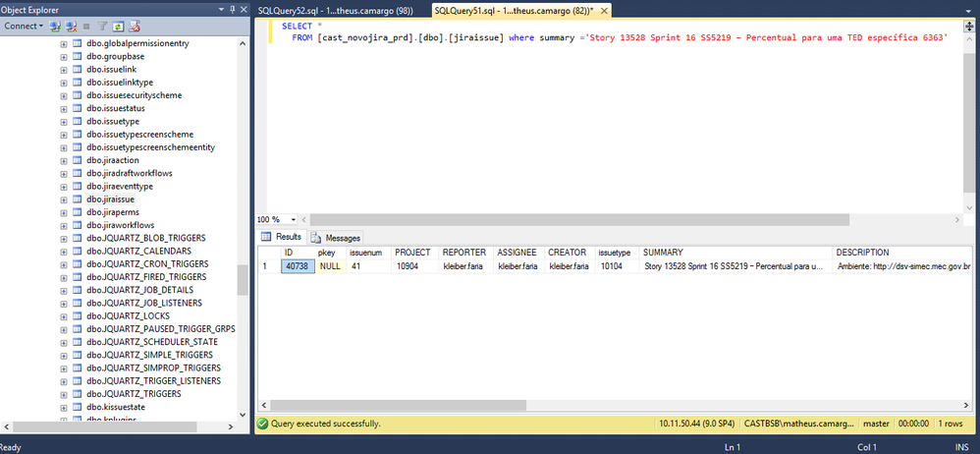
Task: Click the Connect Object Explorer server icon
Action: pos(55,27)
